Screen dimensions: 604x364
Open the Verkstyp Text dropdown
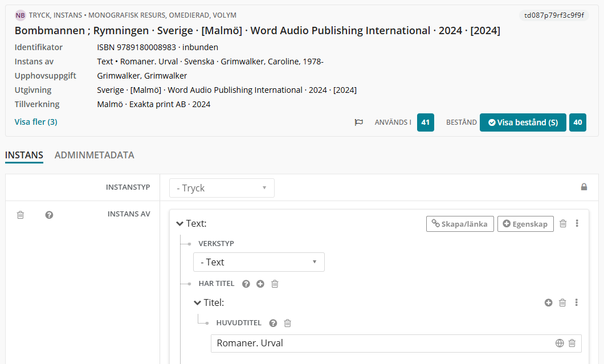[259, 262]
